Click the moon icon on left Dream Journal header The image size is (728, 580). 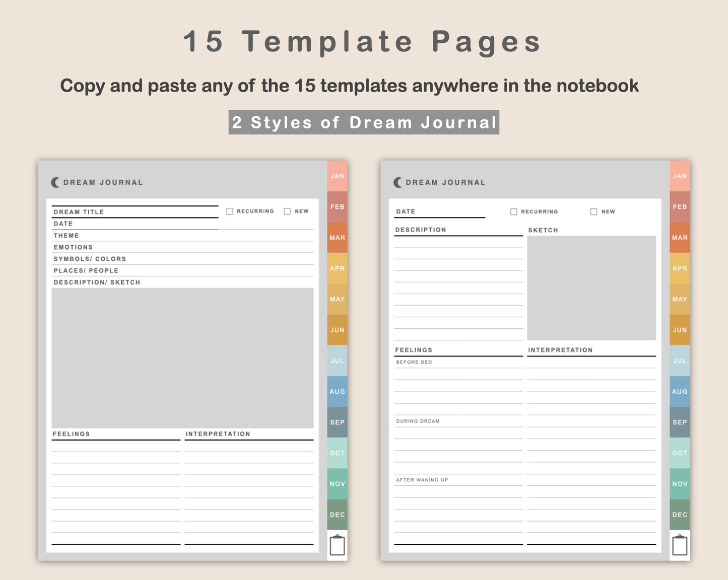55,182
